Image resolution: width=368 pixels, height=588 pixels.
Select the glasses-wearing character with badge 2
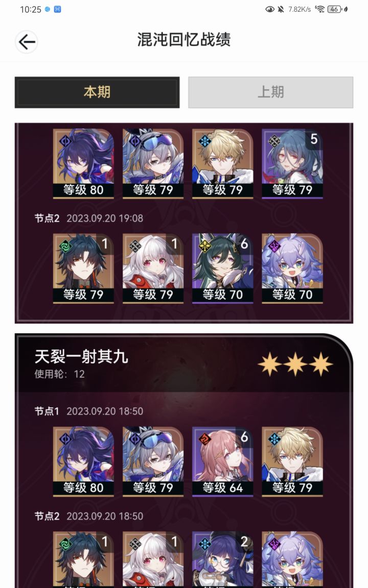[223, 559]
